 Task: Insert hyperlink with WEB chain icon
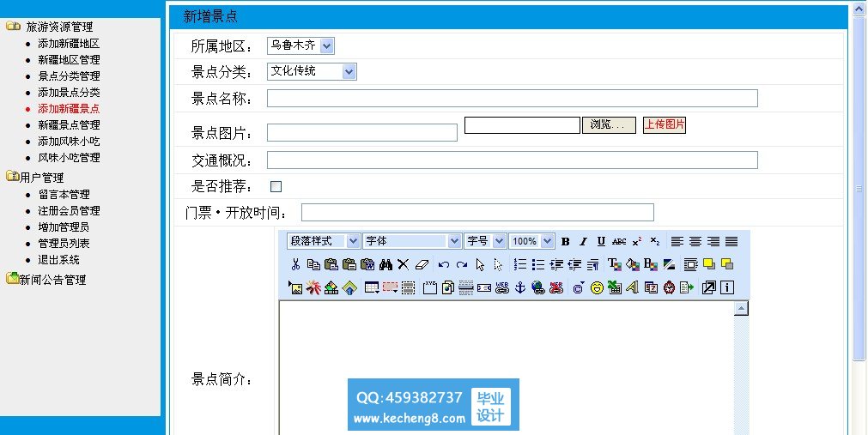[502, 287]
